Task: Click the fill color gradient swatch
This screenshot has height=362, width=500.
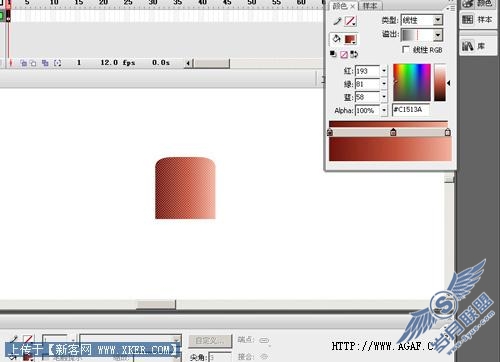Action: [350, 39]
